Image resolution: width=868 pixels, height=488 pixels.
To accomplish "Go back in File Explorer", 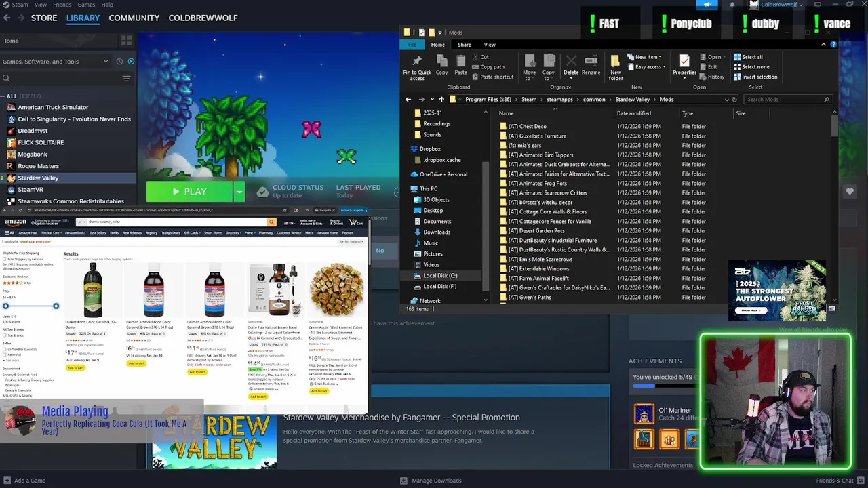I will point(408,100).
